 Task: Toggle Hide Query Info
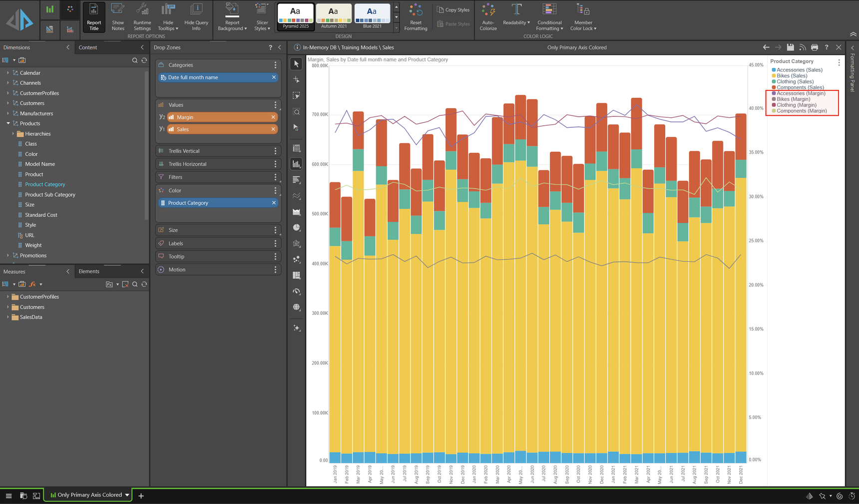click(x=196, y=16)
